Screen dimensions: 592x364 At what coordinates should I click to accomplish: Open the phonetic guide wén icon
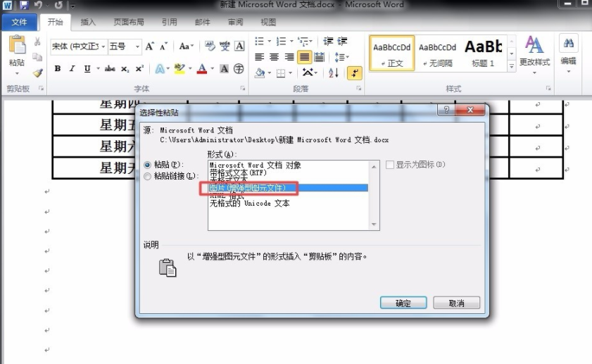coord(225,46)
